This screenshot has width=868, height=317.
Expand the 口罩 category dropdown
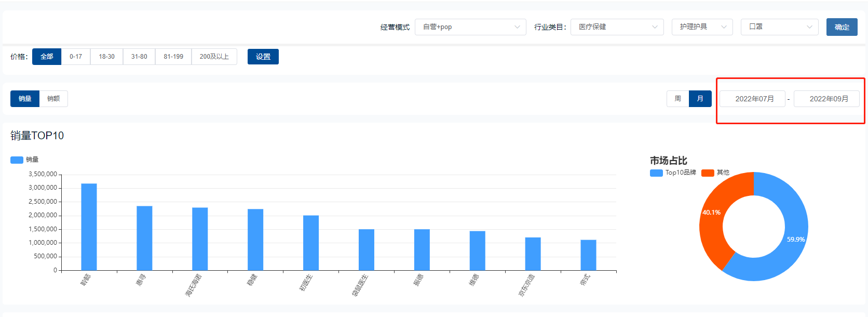(780, 27)
